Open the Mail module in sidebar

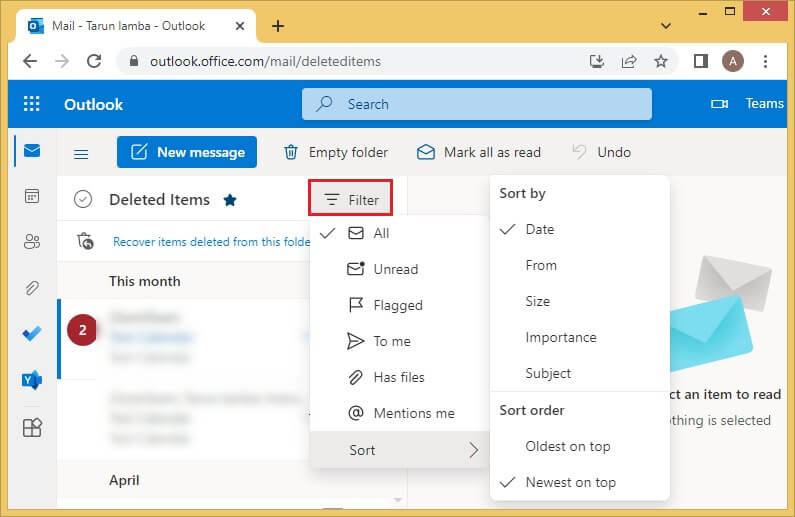(32, 151)
